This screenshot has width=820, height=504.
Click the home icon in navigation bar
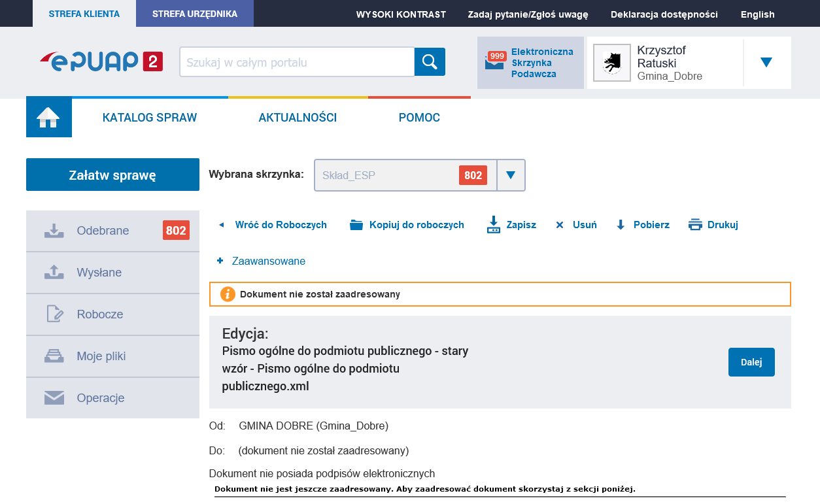pos(48,118)
